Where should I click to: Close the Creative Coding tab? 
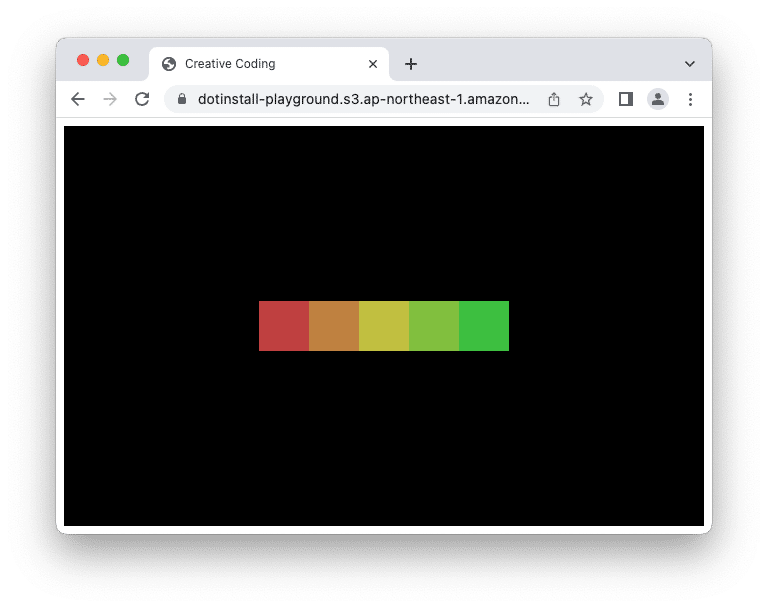[373, 64]
